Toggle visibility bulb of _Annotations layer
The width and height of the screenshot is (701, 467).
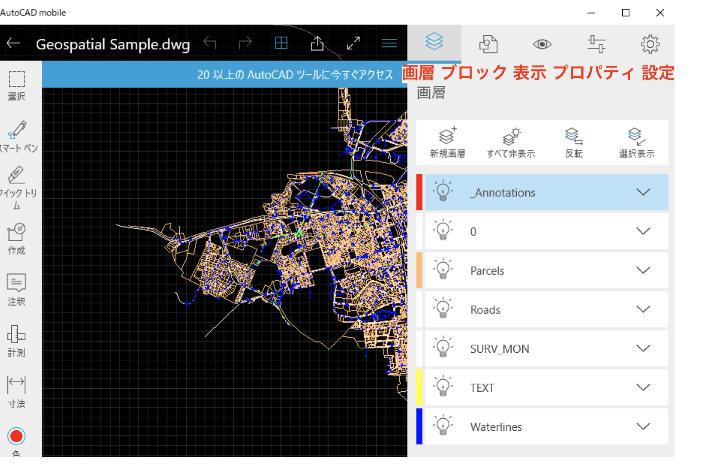(x=443, y=191)
